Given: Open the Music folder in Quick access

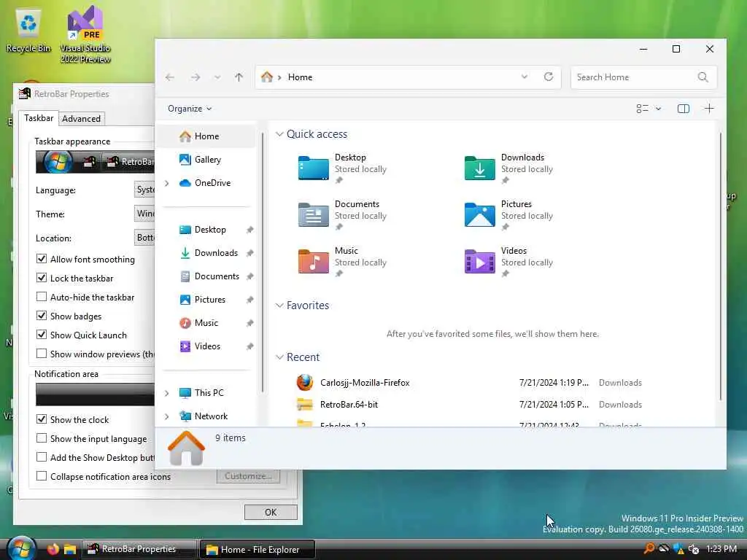Looking at the screenshot, I should (342, 262).
